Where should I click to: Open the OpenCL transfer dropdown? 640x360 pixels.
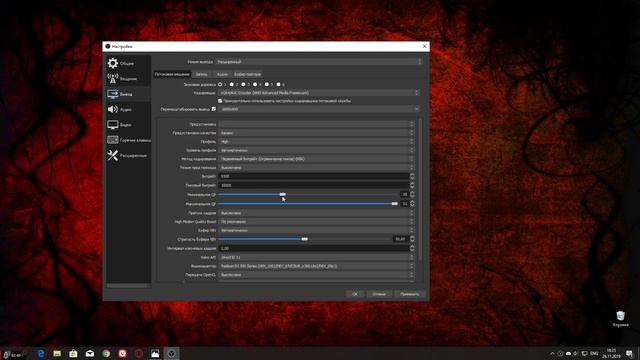[x=316, y=275]
